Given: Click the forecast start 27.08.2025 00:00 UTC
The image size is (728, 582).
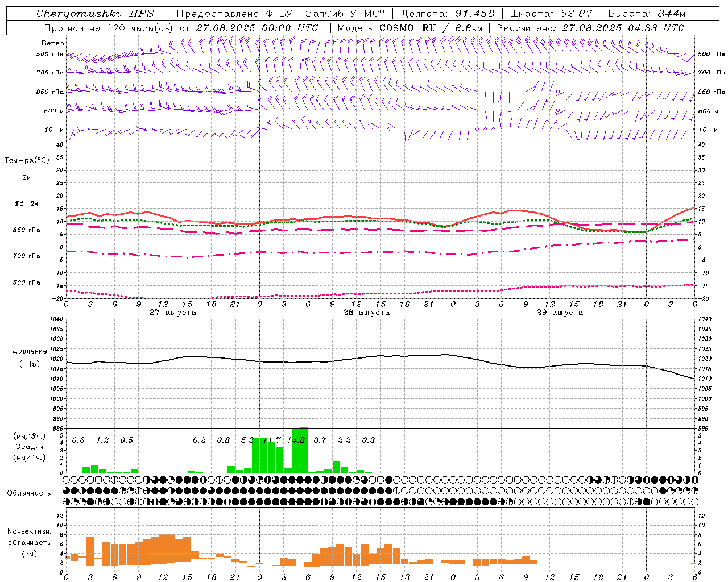Looking at the screenshot, I should 257,28.
